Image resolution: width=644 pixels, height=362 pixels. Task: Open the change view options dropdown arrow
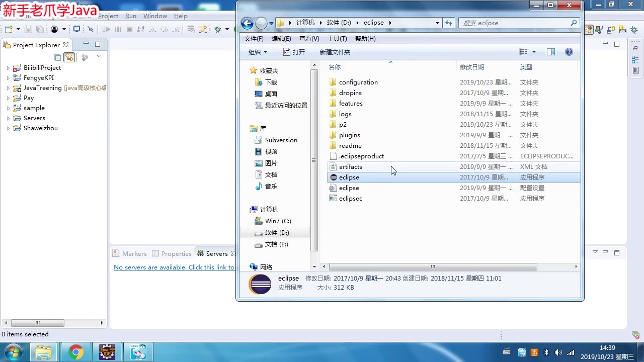click(x=534, y=52)
